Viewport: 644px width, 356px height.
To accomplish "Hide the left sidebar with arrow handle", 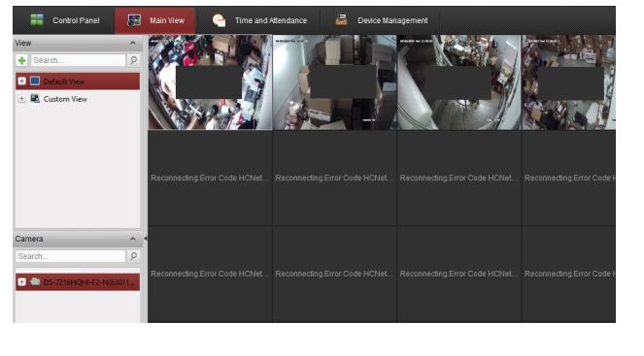I will [145, 239].
